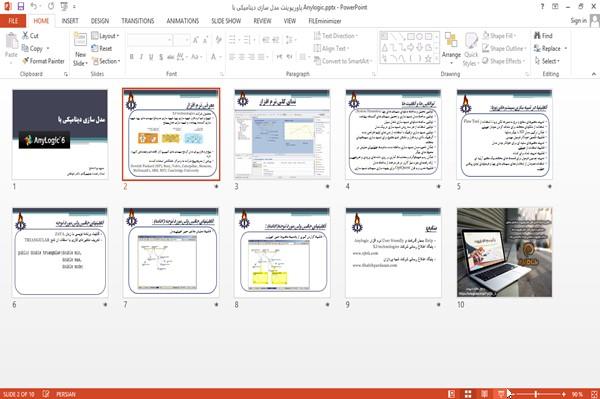Viewport: 600px width, 399px height.
Task: Select the star shape in shapes gallery
Action: coord(428,59)
